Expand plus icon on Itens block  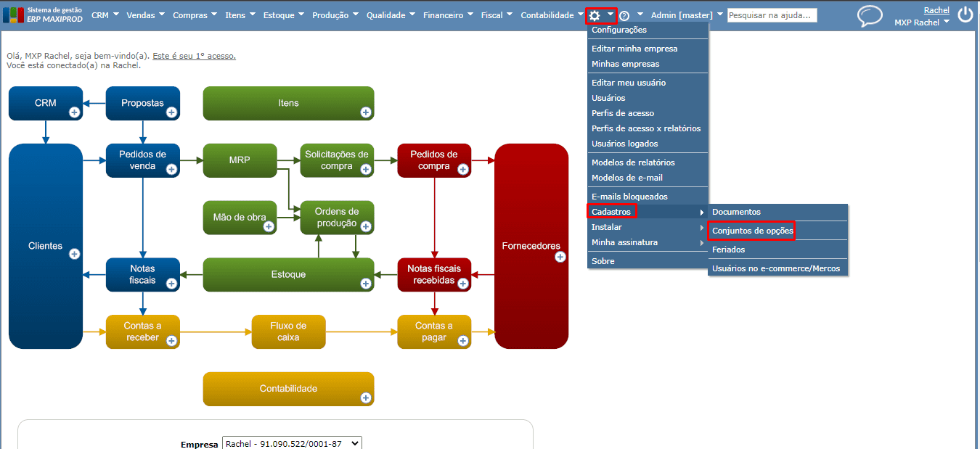pos(366,112)
